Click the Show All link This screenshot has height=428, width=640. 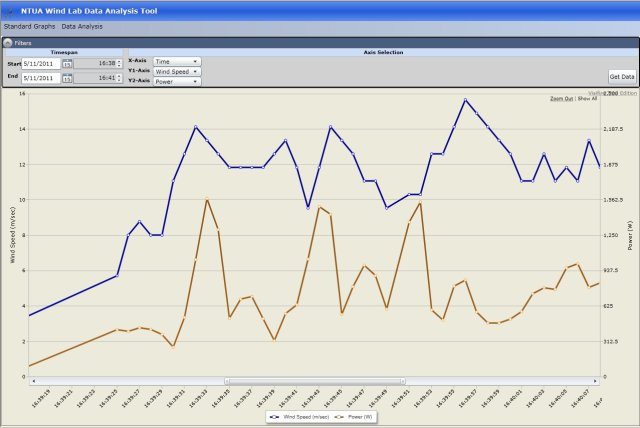[x=587, y=99]
